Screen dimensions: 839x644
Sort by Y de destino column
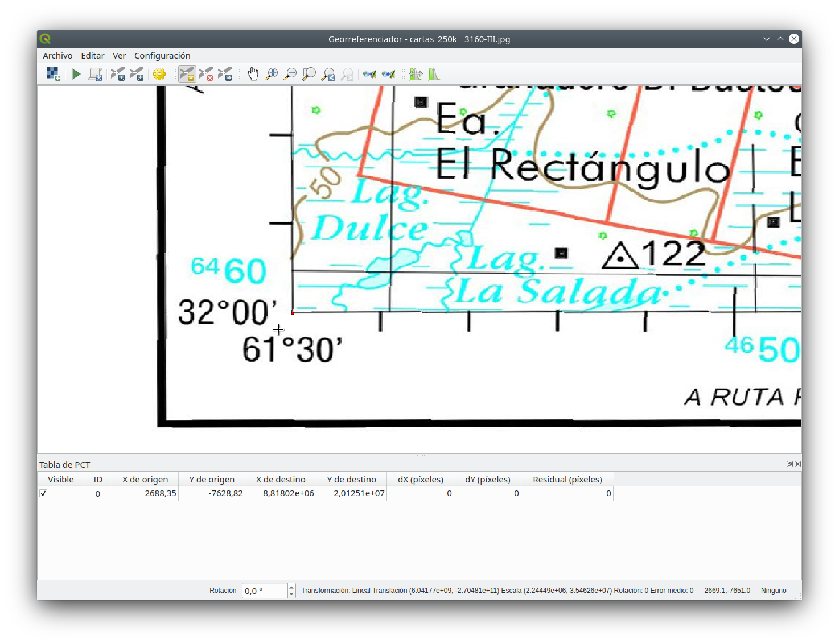tap(351, 480)
